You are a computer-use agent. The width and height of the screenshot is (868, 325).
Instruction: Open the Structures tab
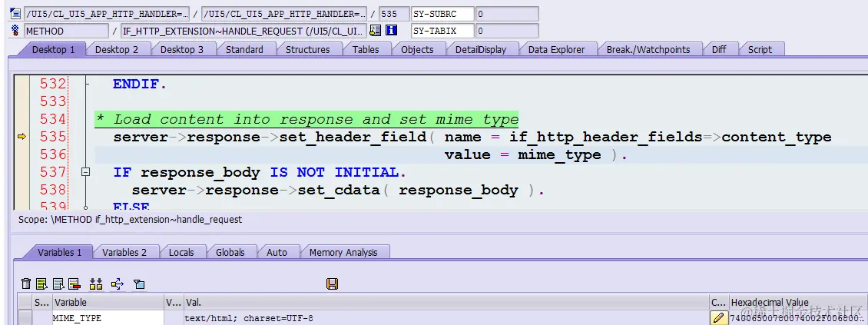308,49
